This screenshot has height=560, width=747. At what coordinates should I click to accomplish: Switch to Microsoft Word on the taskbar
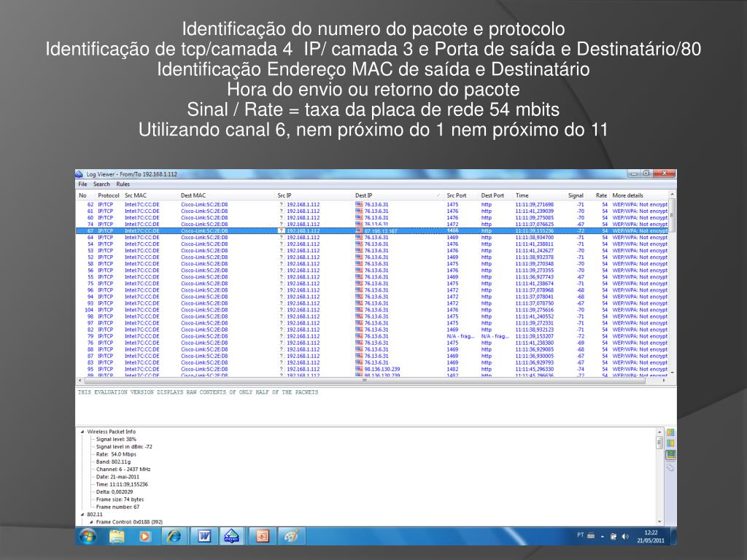coord(204,536)
